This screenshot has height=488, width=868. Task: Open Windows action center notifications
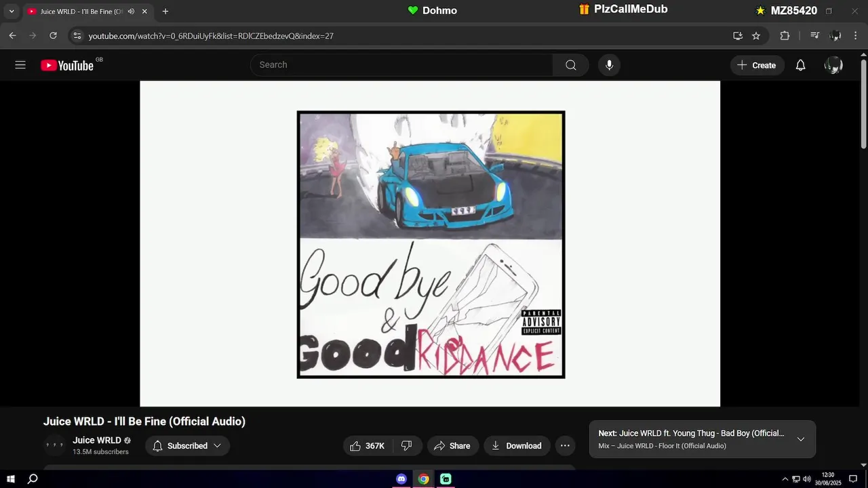853,479
